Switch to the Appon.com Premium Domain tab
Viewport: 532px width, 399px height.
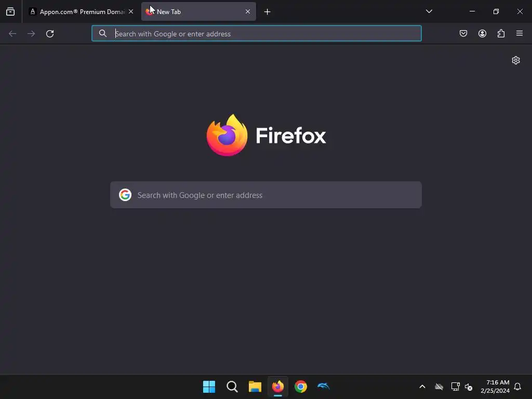click(x=81, y=11)
